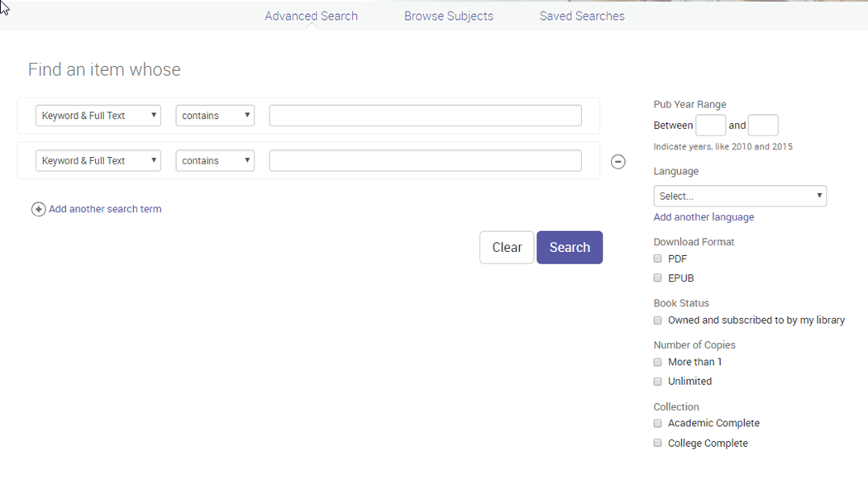Check the Unlimited copies option
Screen dimensions: 868x503
point(657,381)
